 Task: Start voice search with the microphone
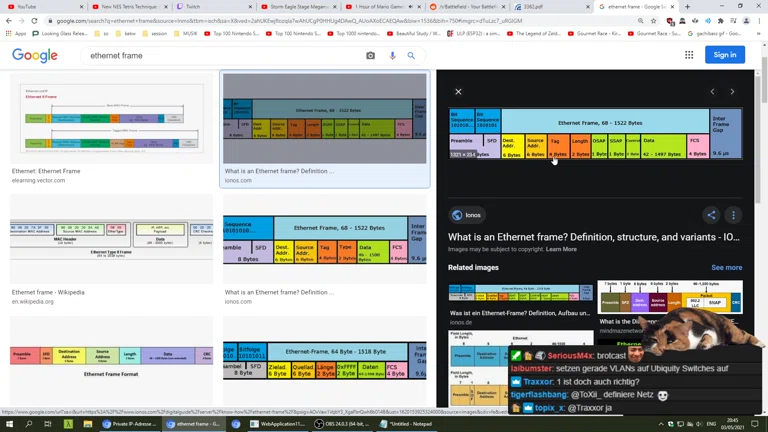[x=392, y=56]
